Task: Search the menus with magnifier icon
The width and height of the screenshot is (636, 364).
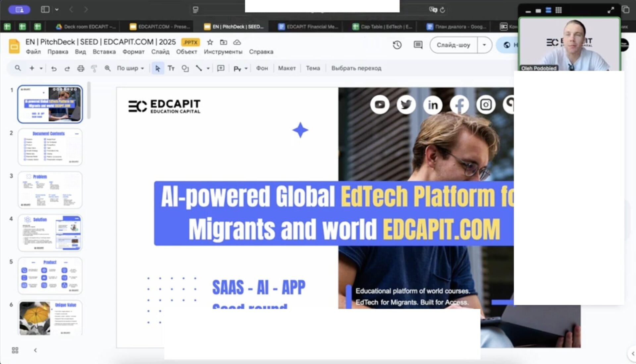Action: [x=18, y=68]
